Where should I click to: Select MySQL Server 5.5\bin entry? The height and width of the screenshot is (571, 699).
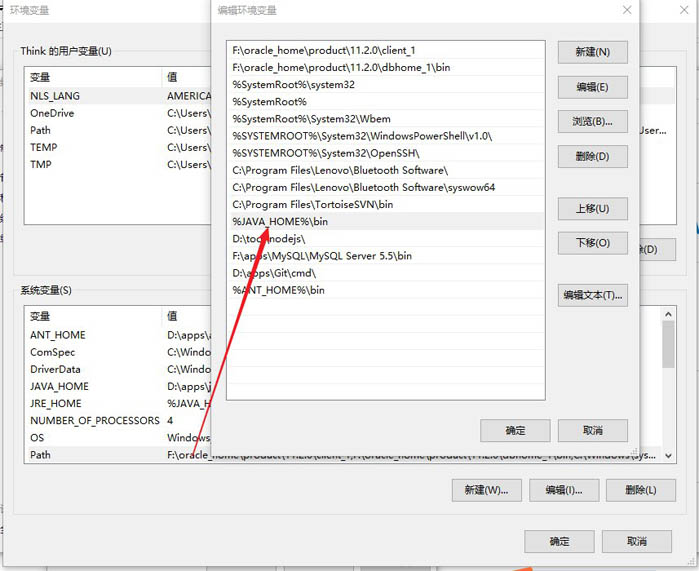(386, 256)
